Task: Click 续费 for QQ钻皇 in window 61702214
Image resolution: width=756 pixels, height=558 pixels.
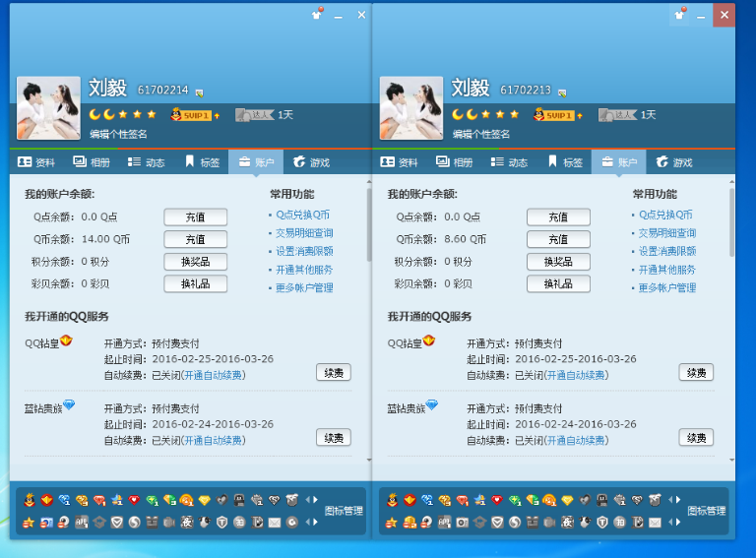Action: point(334,372)
